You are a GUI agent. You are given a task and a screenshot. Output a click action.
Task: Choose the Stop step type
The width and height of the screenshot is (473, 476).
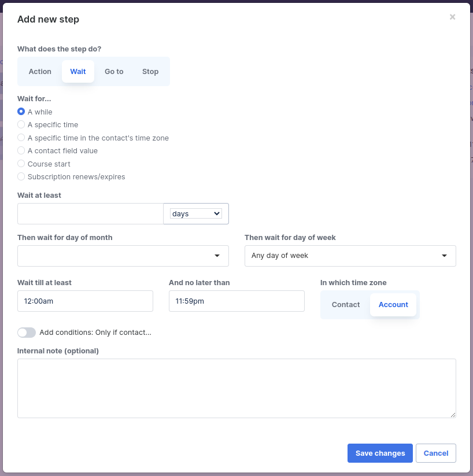[x=150, y=72]
